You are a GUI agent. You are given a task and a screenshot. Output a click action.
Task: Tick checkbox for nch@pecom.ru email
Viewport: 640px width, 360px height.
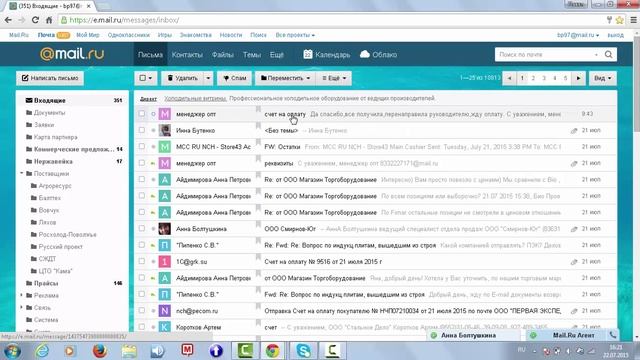coord(142,311)
